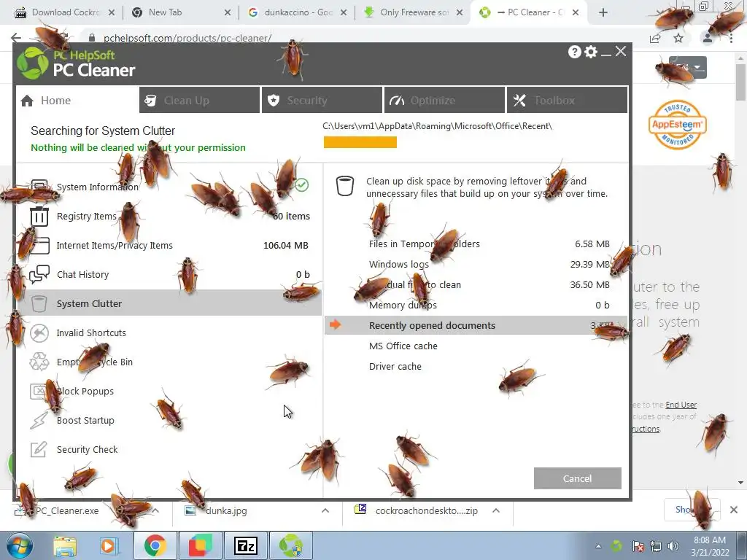Click the webpage vertical scrollbar
The image size is (747, 560).
coord(740,81)
